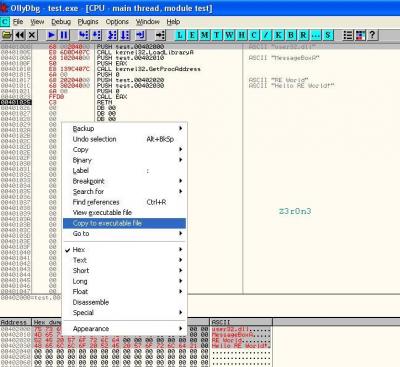Expand the Text display submenu
400x367 pixels.
click(x=124, y=260)
